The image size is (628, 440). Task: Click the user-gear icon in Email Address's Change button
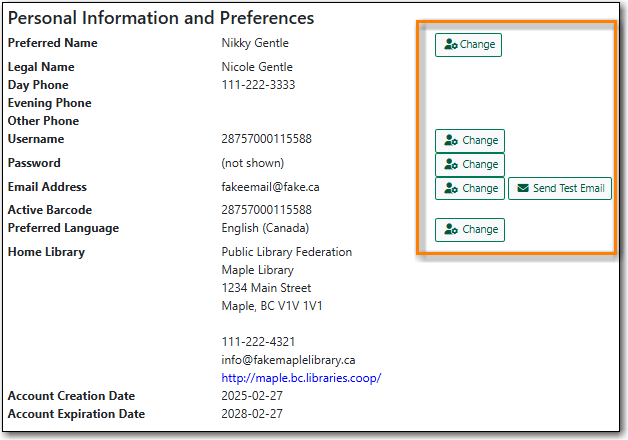tap(451, 188)
